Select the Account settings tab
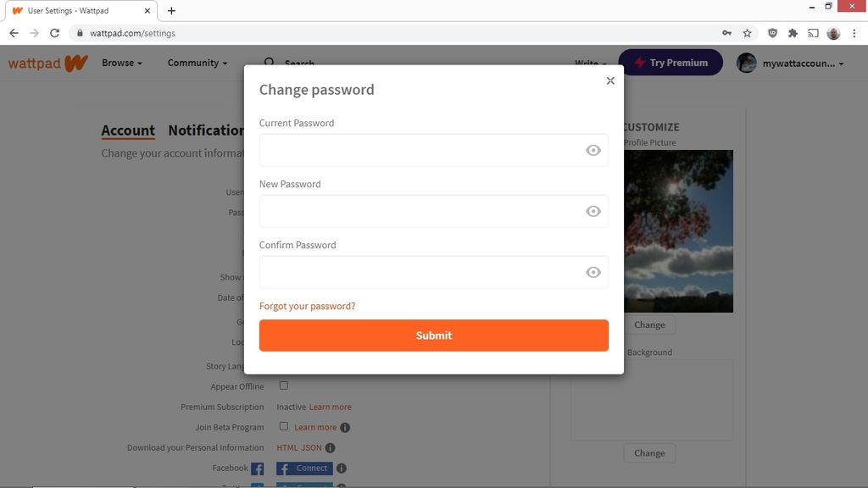 click(x=127, y=130)
